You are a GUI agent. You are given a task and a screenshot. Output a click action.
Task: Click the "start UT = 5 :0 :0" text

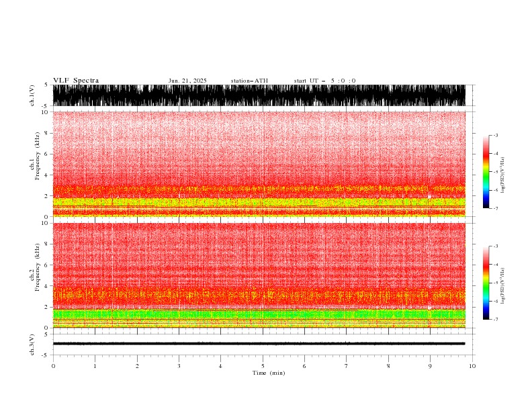324,81
